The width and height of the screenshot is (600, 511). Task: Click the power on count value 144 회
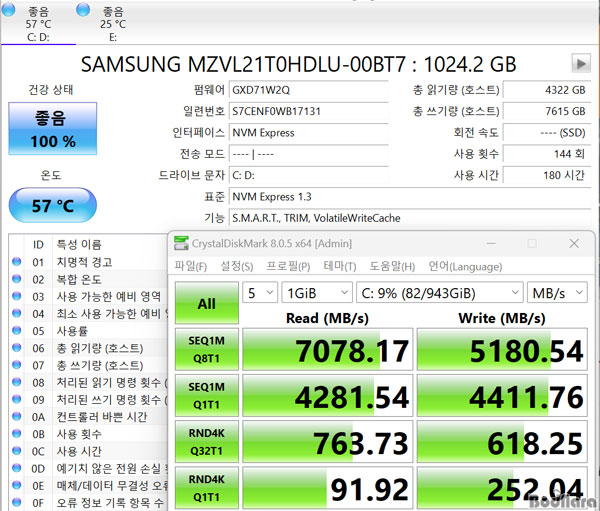coord(547,154)
